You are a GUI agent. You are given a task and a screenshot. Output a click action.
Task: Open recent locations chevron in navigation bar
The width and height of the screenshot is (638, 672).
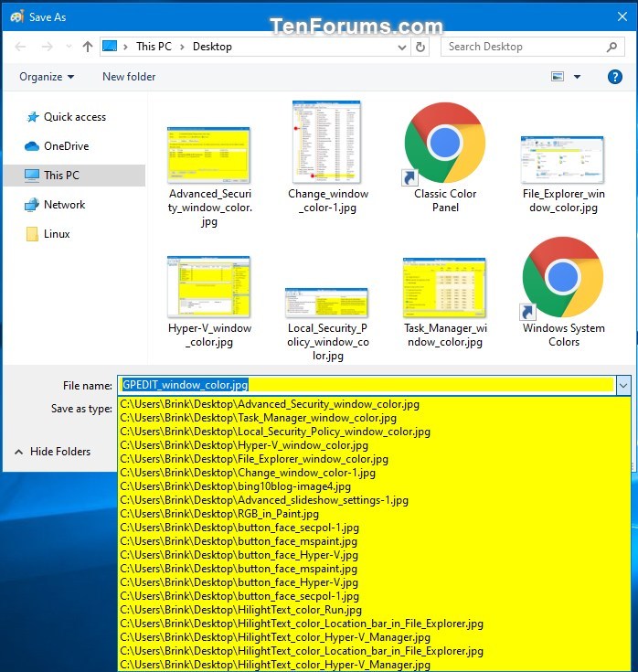tap(69, 47)
